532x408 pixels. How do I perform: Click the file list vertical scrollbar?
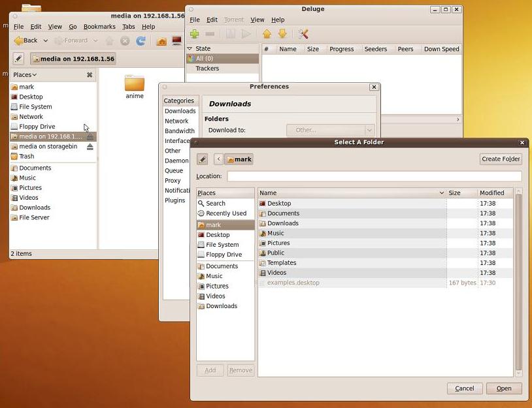pyautogui.click(x=518, y=282)
